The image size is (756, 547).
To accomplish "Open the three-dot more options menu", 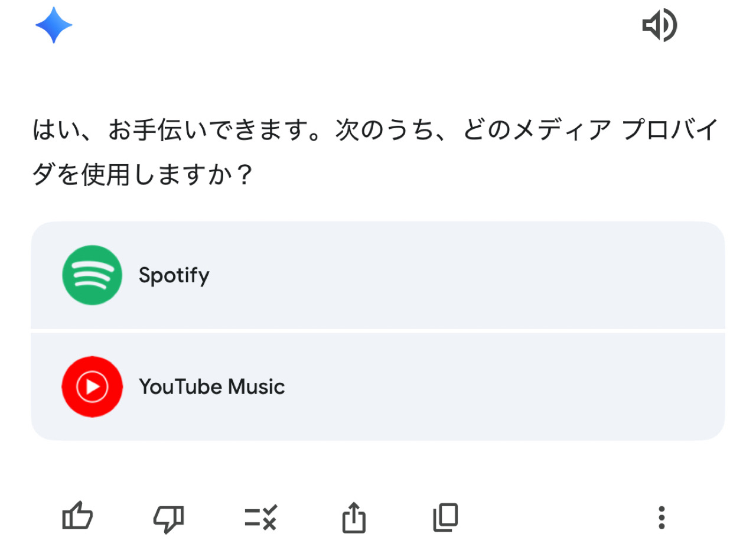I will (661, 517).
